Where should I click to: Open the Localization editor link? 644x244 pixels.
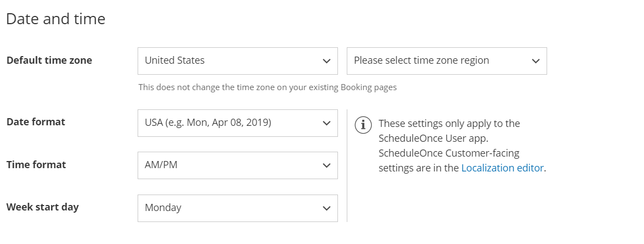(502, 168)
